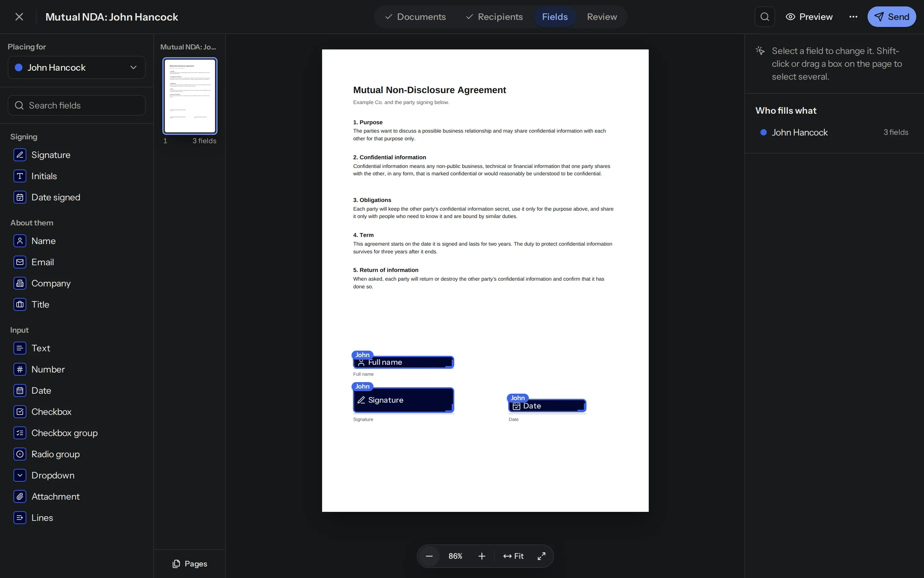Fit the page width with Fit button

tap(514, 556)
